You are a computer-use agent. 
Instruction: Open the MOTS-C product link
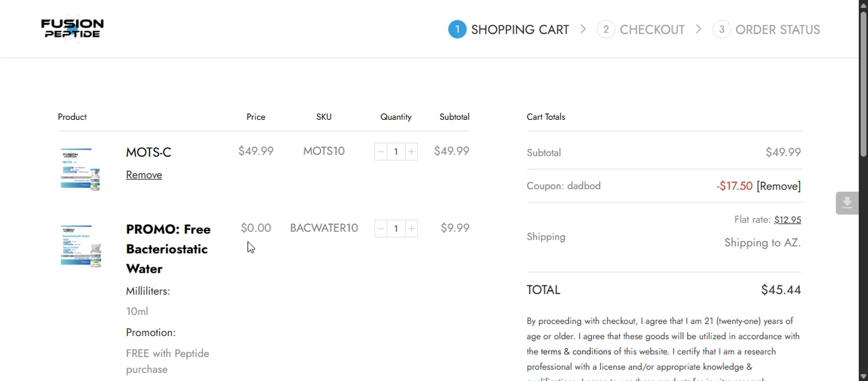tap(149, 152)
